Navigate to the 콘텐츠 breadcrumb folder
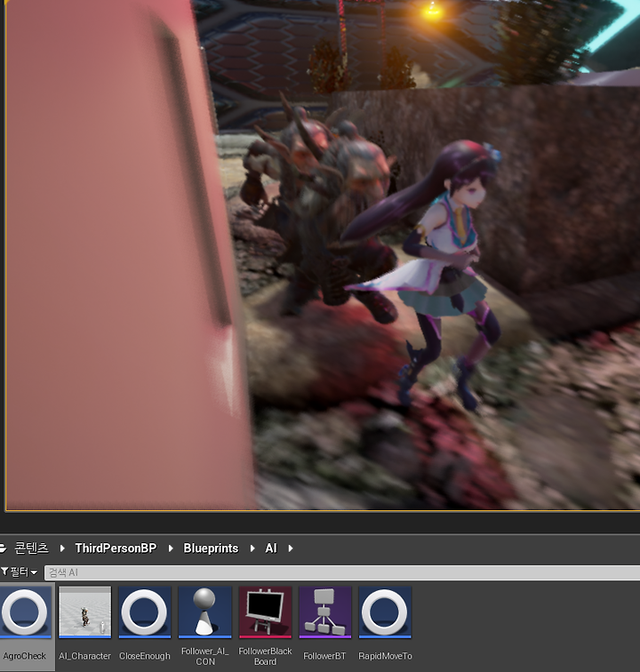The height and width of the screenshot is (672, 640). (32, 548)
